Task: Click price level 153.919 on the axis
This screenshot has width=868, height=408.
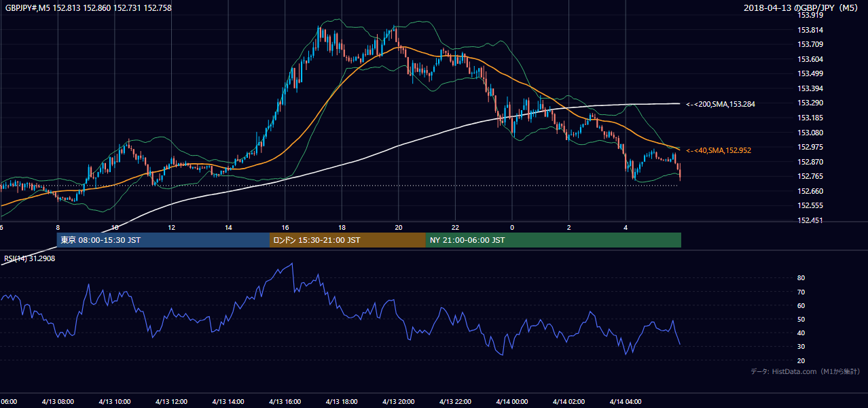Action: 810,15
